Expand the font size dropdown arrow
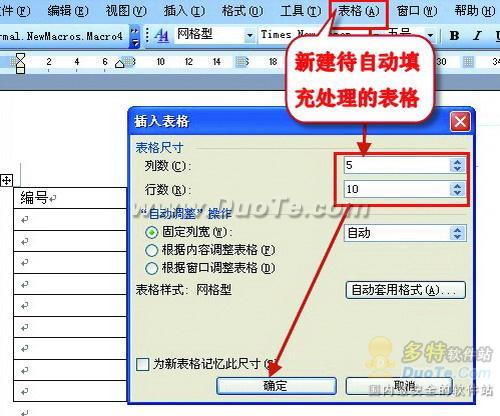The height and width of the screenshot is (416, 500). point(430,35)
